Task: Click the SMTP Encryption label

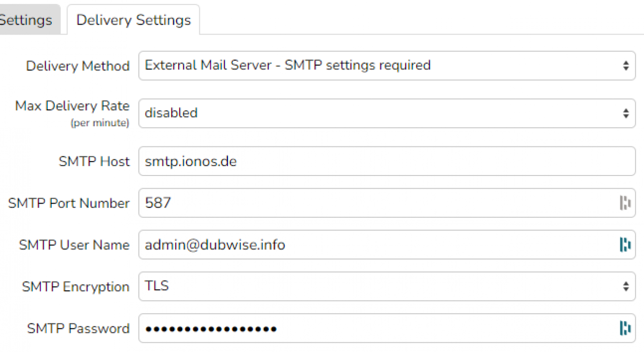Action: click(x=76, y=287)
